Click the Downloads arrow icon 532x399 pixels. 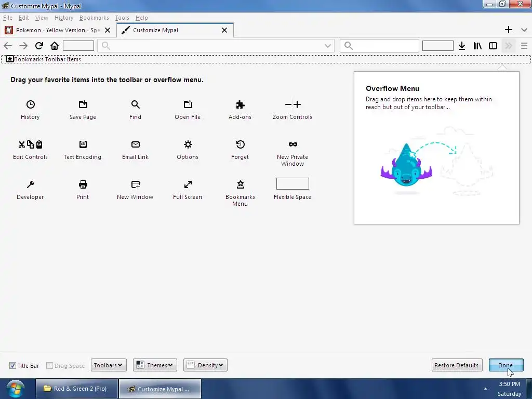tap(462, 46)
